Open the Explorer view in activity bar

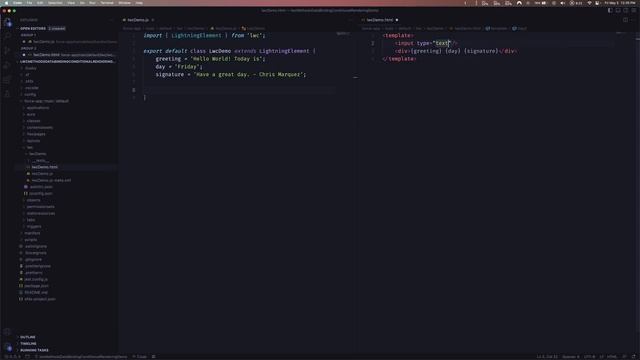tap(8, 22)
